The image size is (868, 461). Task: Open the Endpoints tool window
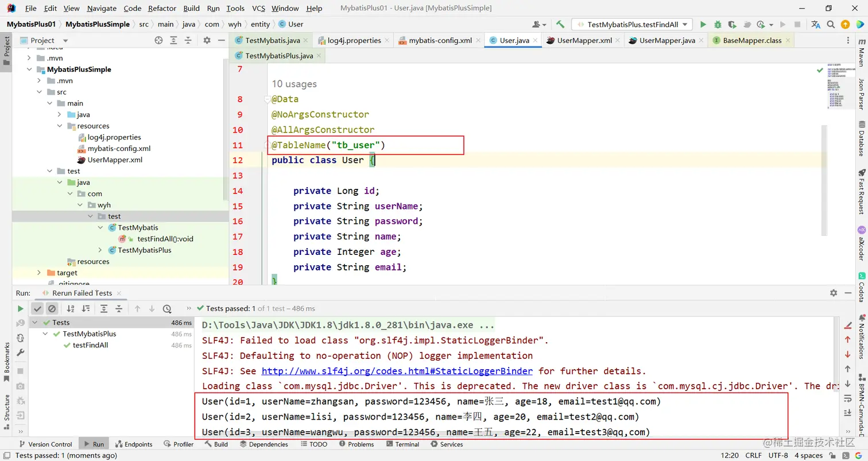134,444
